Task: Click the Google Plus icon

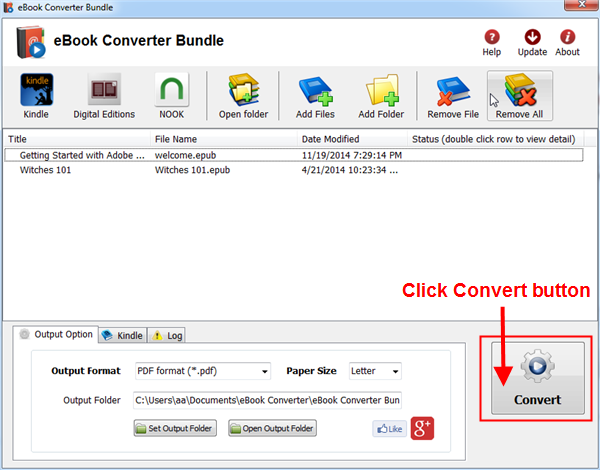Action: click(x=422, y=428)
